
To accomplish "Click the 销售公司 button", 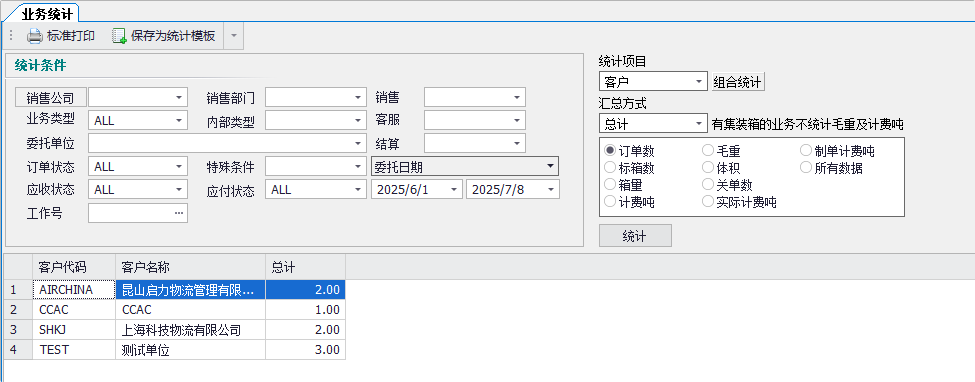I will pyautogui.click(x=50, y=98).
